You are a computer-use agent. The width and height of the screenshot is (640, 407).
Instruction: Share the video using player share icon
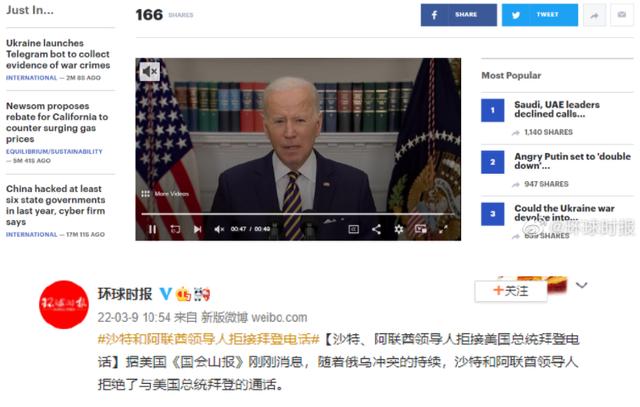pyautogui.click(x=376, y=229)
